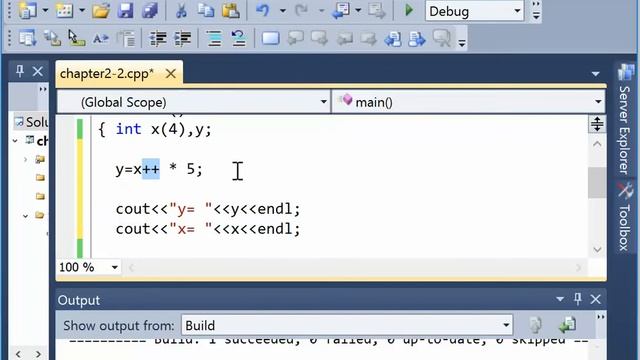Click the Display Parameter Info icon
This screenshot has height=360, width=640.
coord(52,38)
